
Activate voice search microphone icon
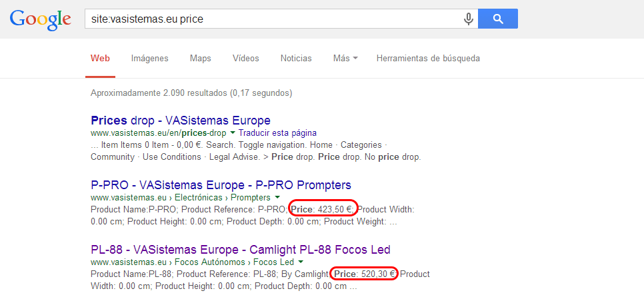pos(468,19)
